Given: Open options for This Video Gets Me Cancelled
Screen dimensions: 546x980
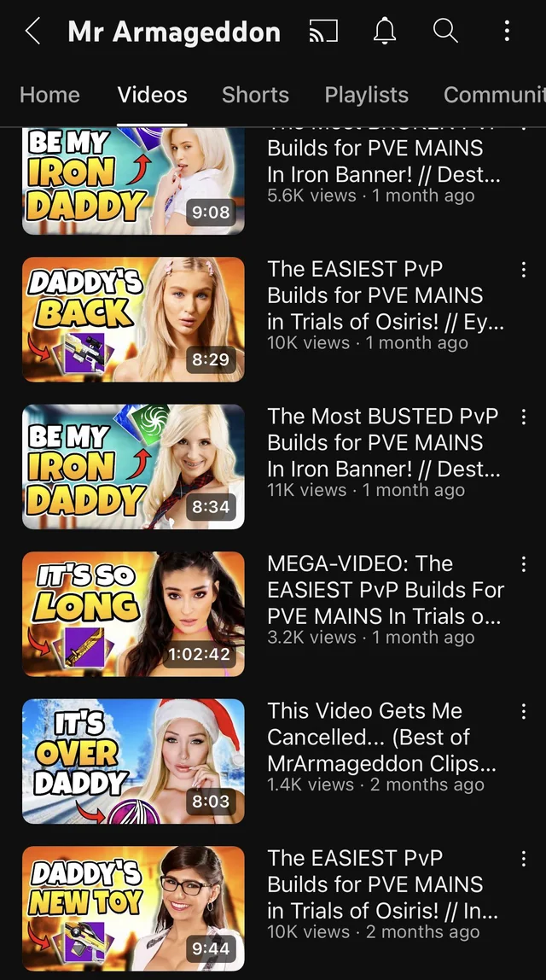Looking at the screenshot, I should (x=524, y=711).
